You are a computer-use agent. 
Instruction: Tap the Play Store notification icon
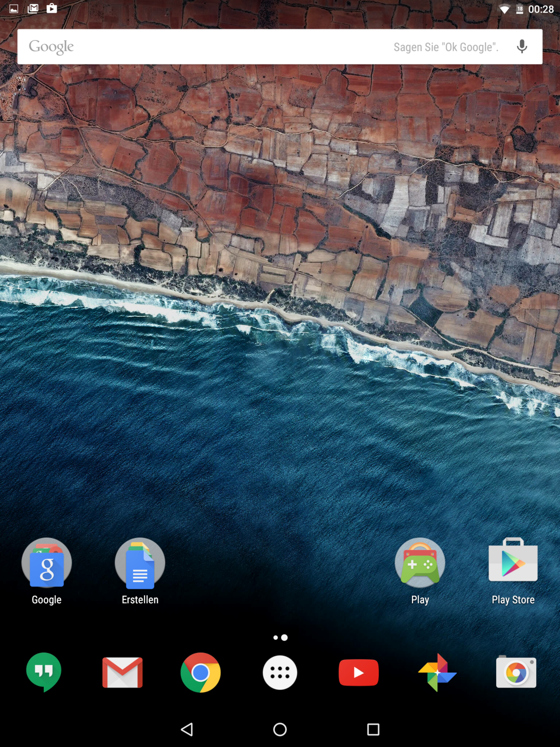pos(52,8)
